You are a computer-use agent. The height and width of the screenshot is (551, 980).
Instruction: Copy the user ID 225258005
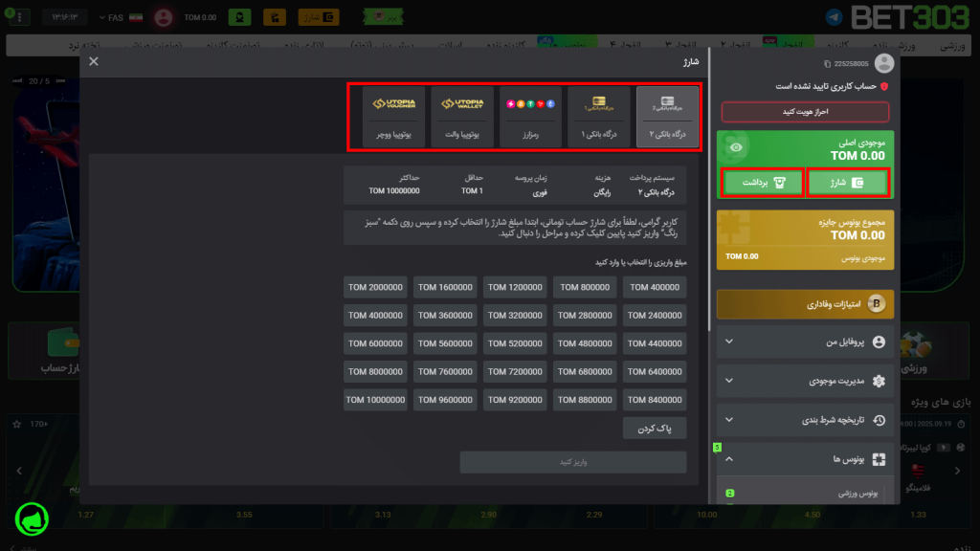click(828, 64)
